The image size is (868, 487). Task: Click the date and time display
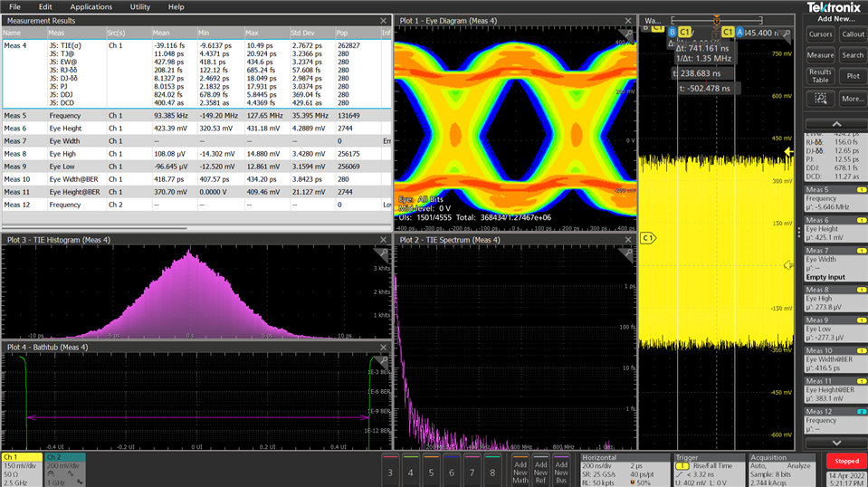click(x=846, y=479)
